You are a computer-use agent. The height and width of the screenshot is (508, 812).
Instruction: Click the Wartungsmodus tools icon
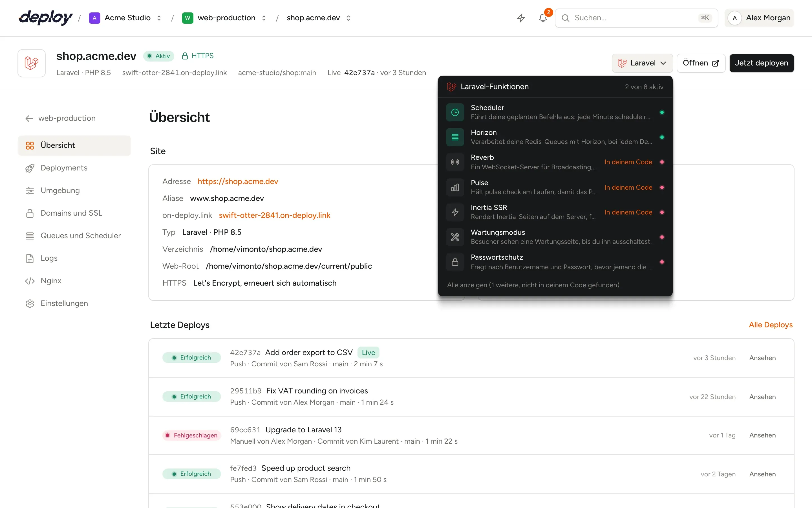455,237
